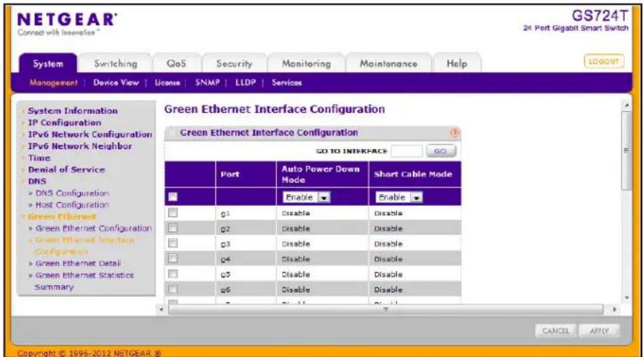Switch to the Switching tab
This screenshot has width=644, height=357.
[115, 64]
